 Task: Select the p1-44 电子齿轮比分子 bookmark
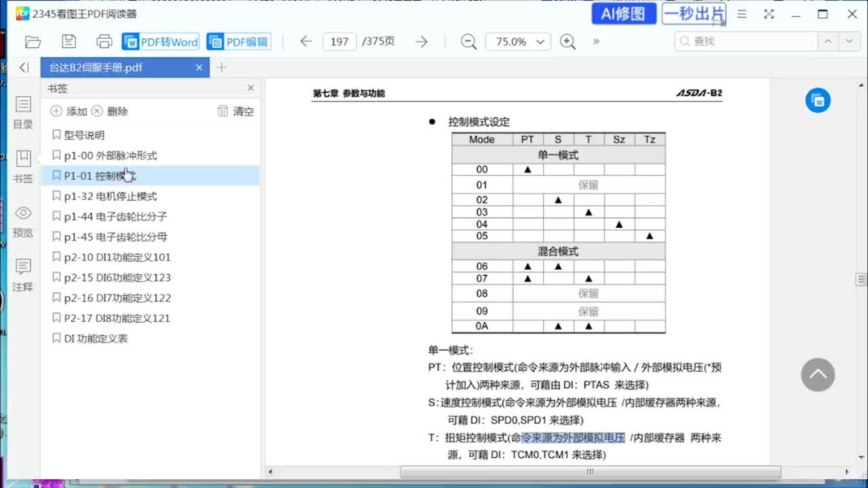[151, 216]
